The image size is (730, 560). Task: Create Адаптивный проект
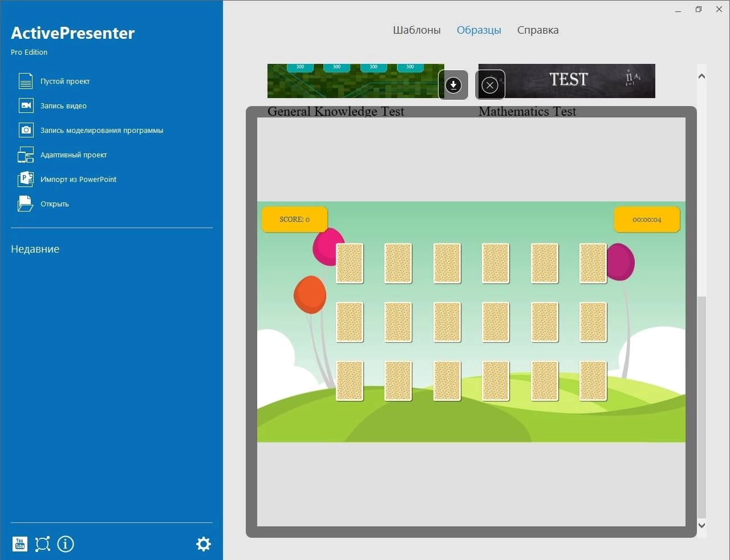[x=74, y=155]
